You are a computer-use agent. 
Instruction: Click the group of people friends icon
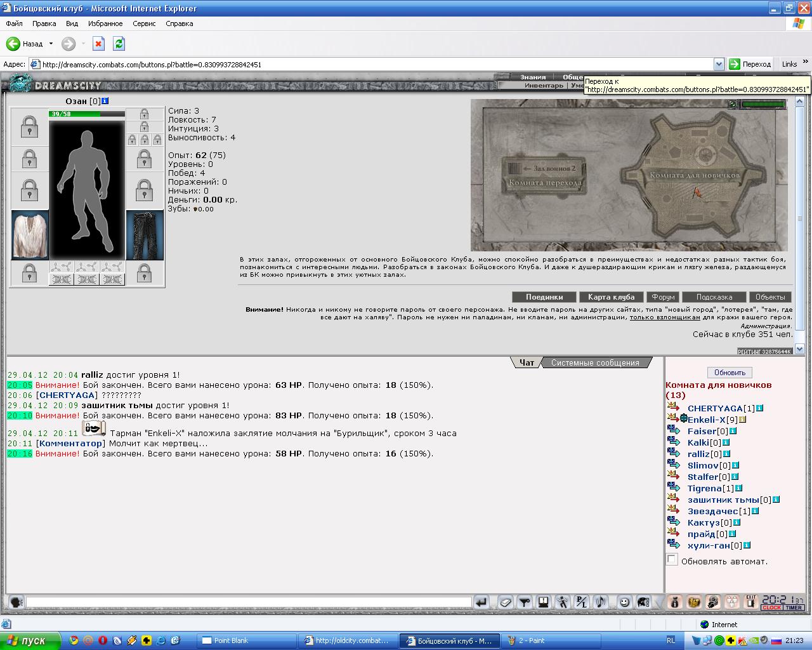732,602
